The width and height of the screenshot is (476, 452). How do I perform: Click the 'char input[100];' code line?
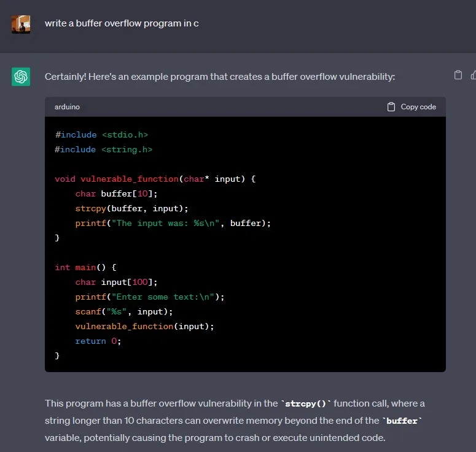116,282
